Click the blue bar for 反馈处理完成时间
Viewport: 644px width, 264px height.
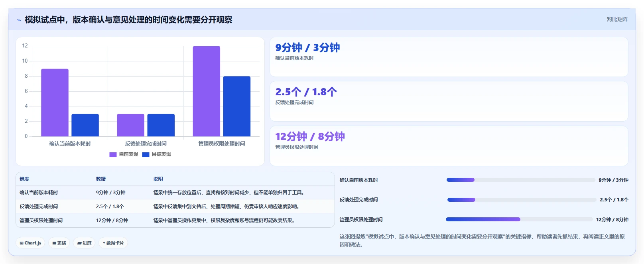click(161, 125)
